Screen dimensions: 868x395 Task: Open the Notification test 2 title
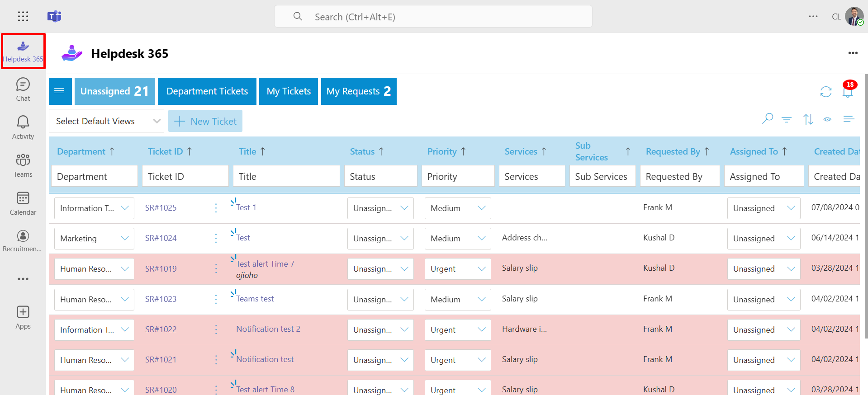click(268, 329)
